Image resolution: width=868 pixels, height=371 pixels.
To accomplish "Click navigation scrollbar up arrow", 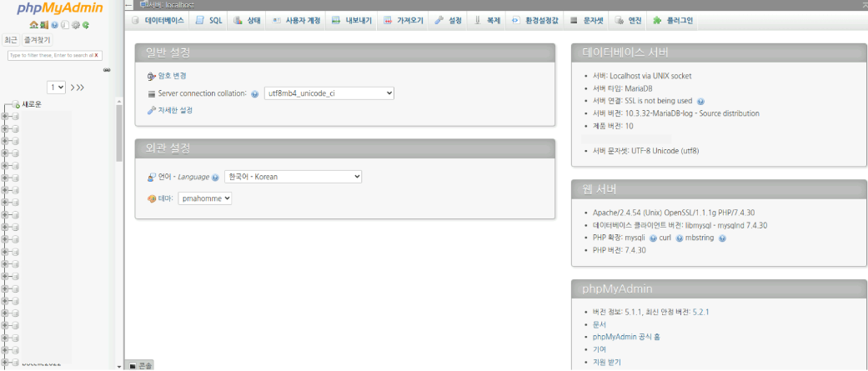I will 119,101.
